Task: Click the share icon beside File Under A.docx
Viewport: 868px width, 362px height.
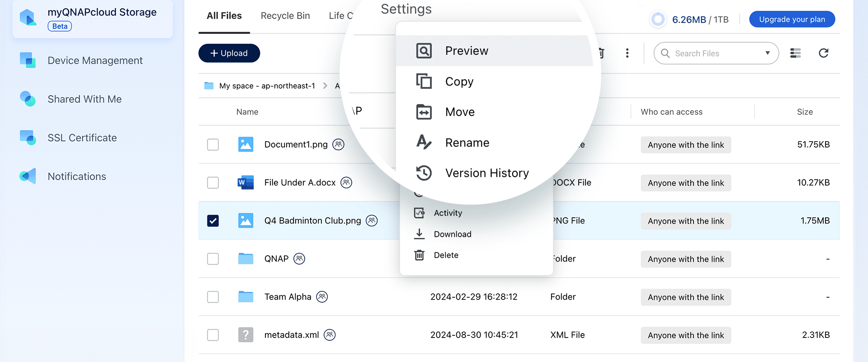Action: (346, 182)
